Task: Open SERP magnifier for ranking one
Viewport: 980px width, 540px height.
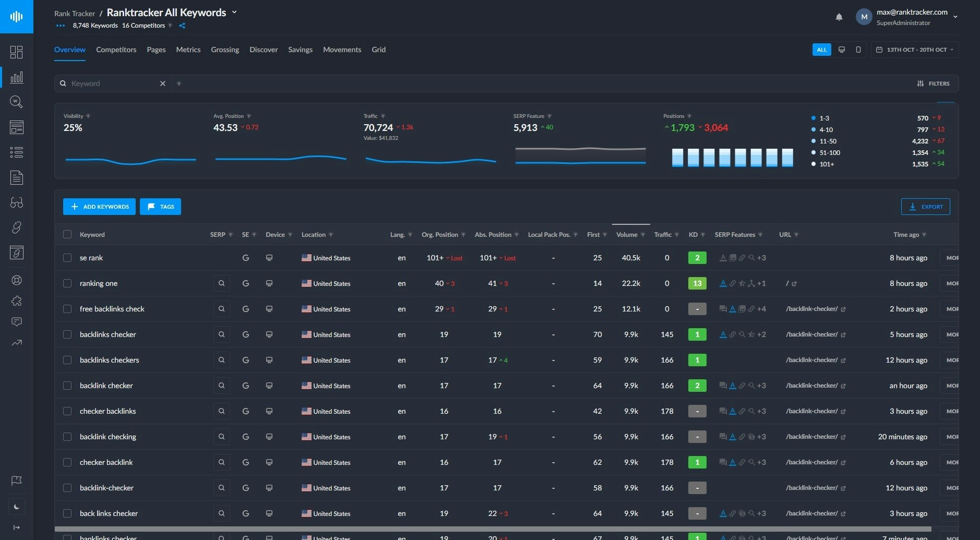Action: [x=222, y=283]
